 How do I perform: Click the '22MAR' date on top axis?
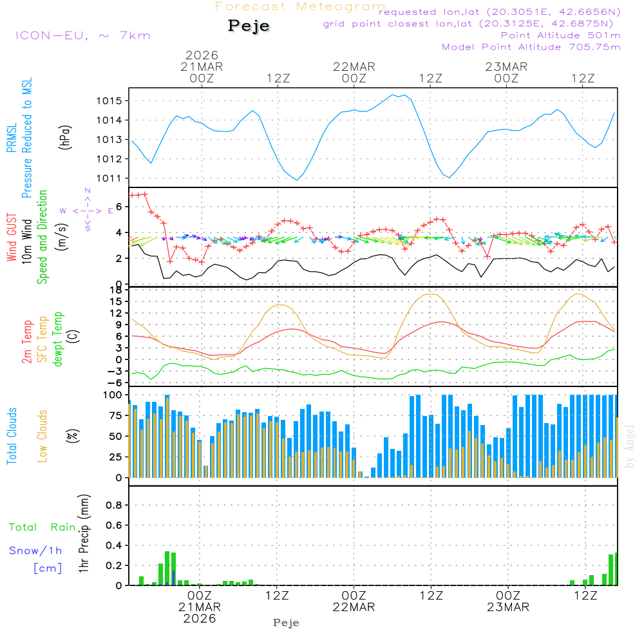coord(354,67)
